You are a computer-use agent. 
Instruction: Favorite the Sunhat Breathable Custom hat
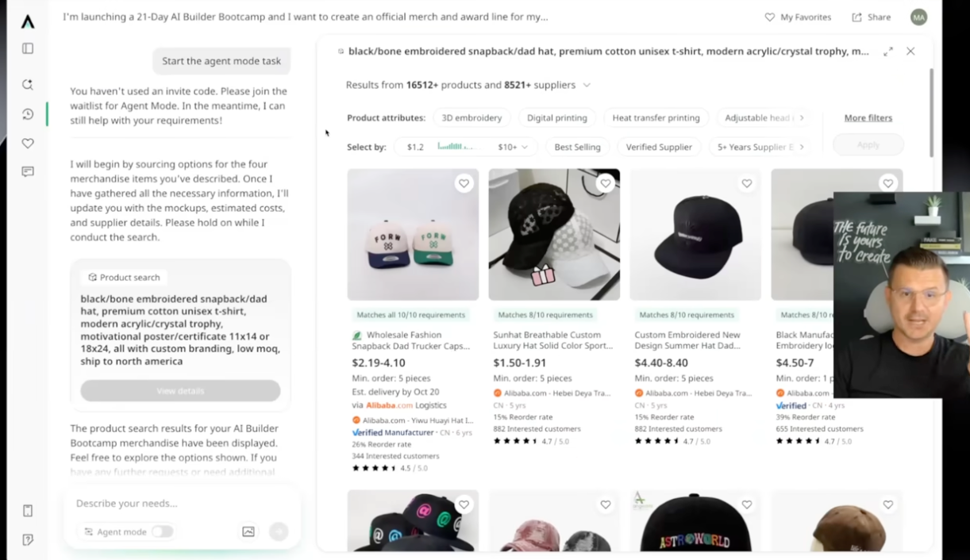(605, 183)
